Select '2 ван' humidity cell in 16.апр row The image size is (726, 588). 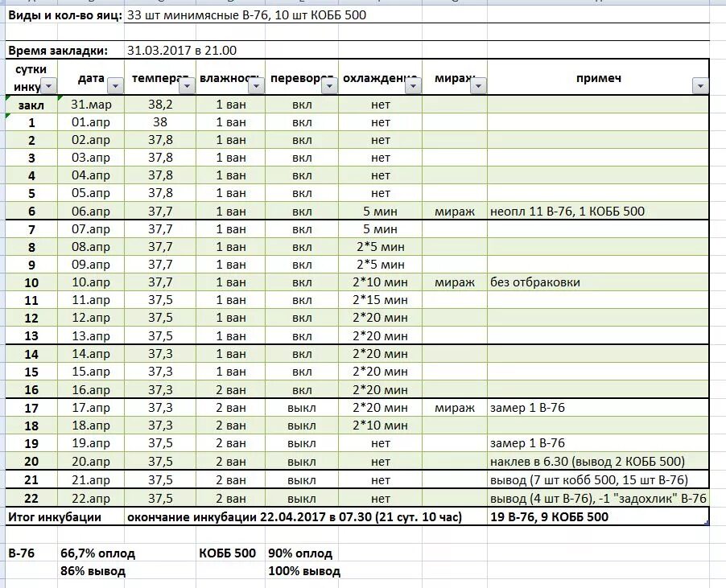230,389
